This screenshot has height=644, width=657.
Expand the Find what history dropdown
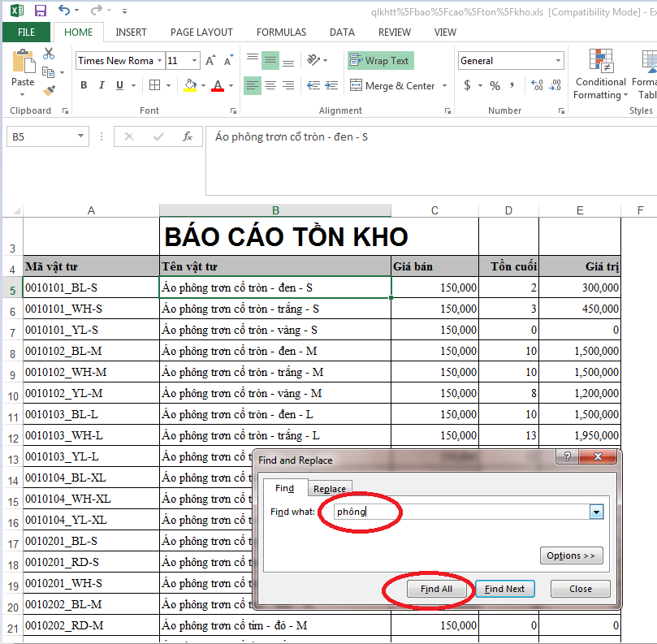point(597,512)
